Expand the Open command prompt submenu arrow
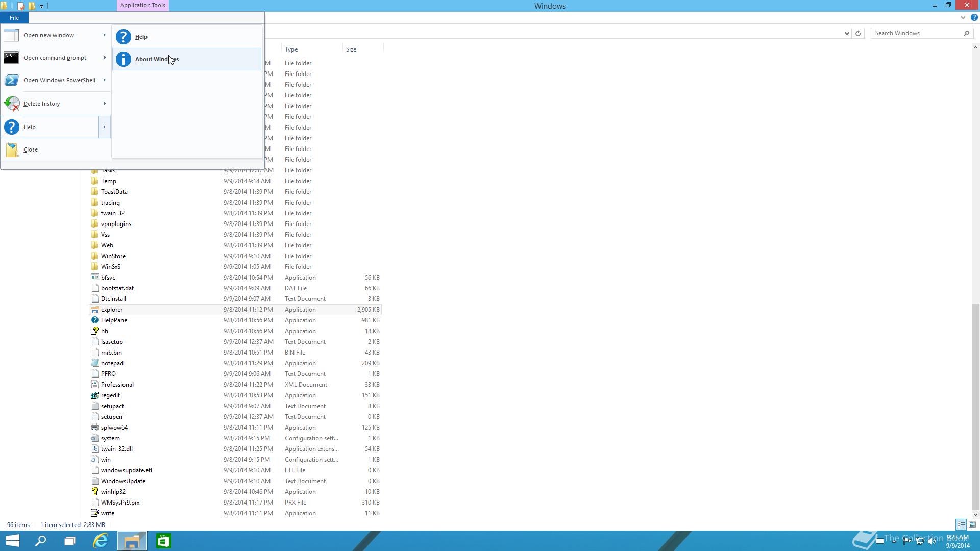The width and height of the screenshot is (980, 551). point(104,58)
